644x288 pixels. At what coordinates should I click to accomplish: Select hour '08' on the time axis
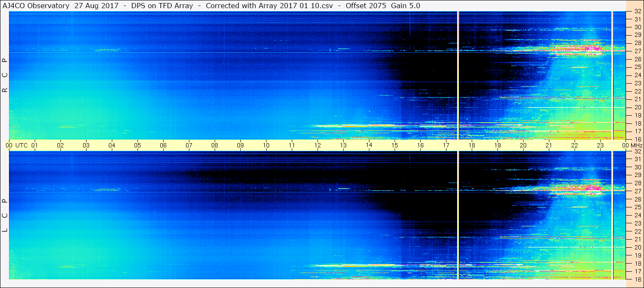click(x=215, y=145)
